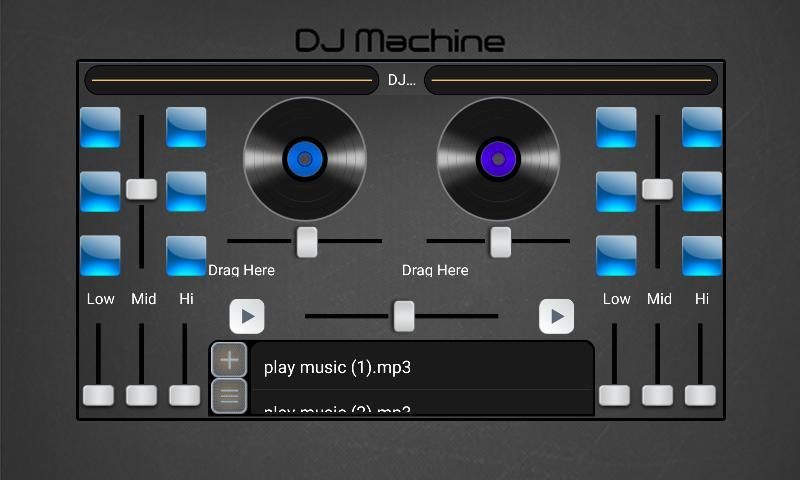800x480 pixels.
Task: Click the left deck Low EQ slider knob
Action: coord(98,395)
